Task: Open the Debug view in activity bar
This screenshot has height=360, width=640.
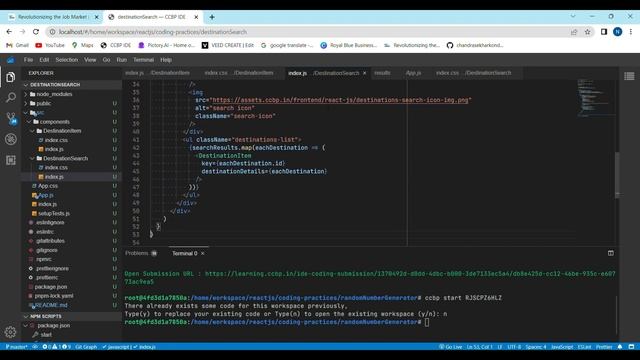Action: [x=11, y=139]
